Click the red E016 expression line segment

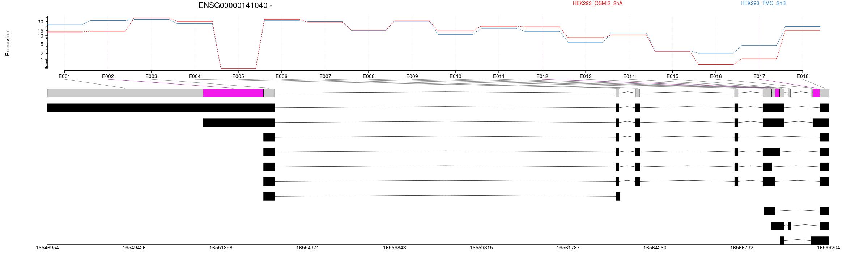[x=716, y=64]
